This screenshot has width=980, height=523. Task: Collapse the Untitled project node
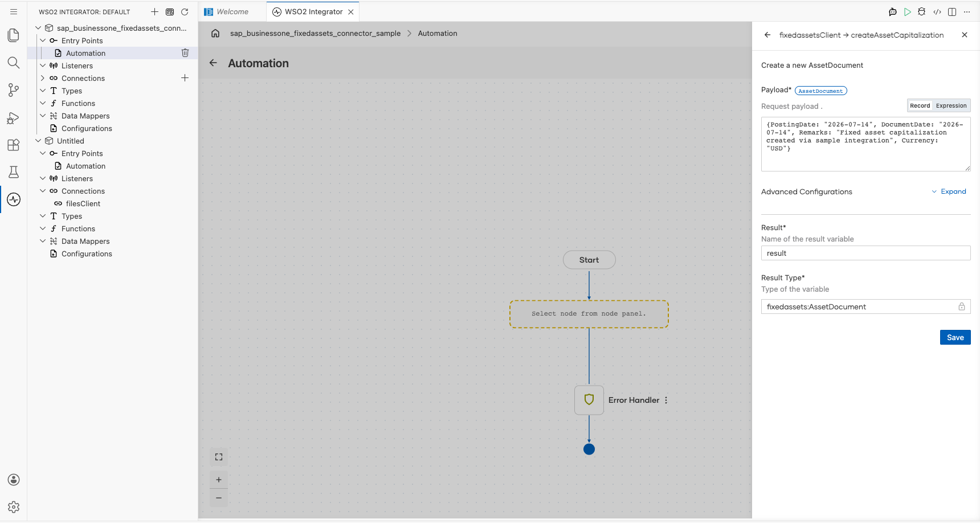pos(38,141)
